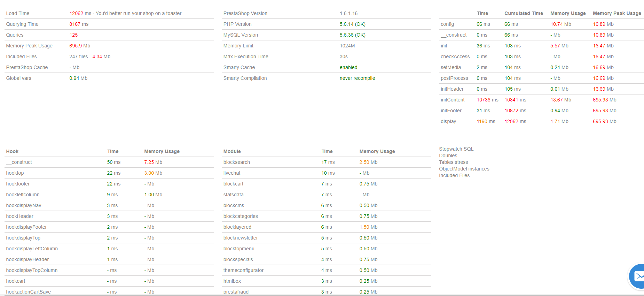Image resolution: width=644 pixels, height=296 pixels.
Task: Select the checkAccess row label
Action: point(455,56)
